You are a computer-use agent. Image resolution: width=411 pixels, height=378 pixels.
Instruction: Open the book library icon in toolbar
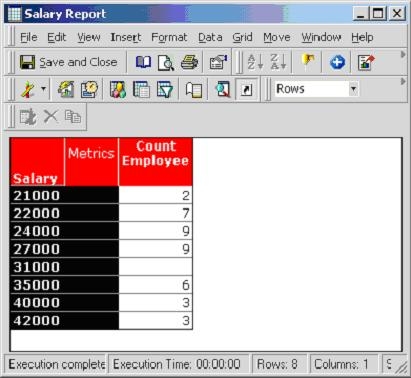tap(143, 62)
